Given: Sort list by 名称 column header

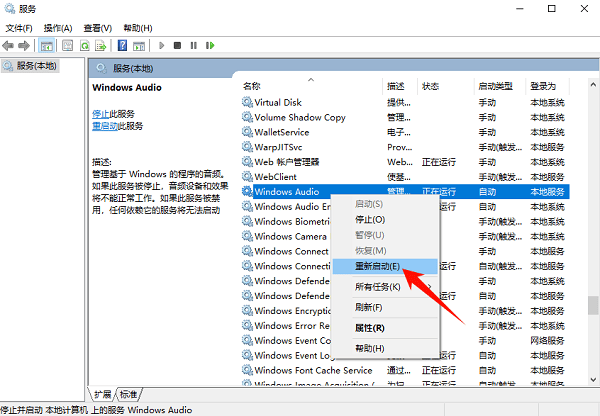Looking at the screenshot, I should (x=252, y=86).
